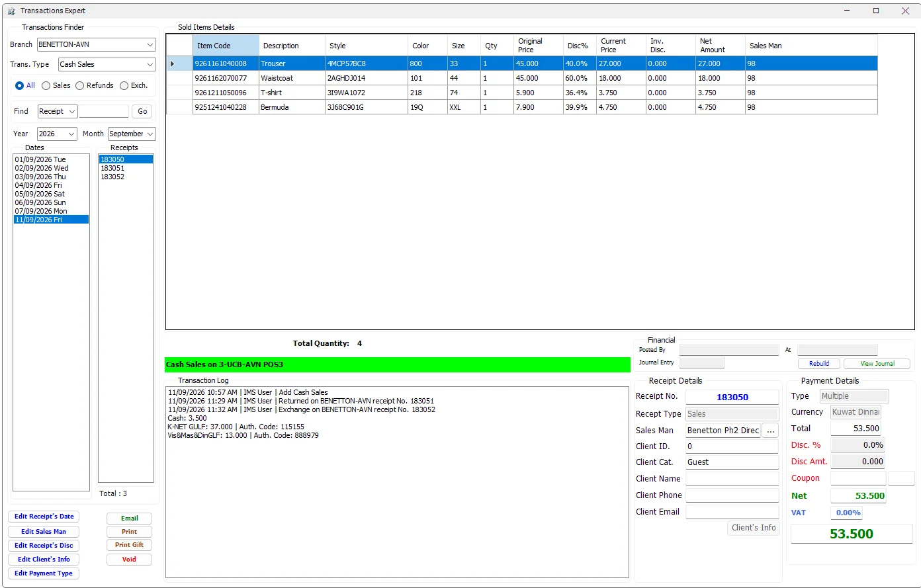The image size is (921, 588).
Task: Click the Client Name input field
Action: point(732,479)
